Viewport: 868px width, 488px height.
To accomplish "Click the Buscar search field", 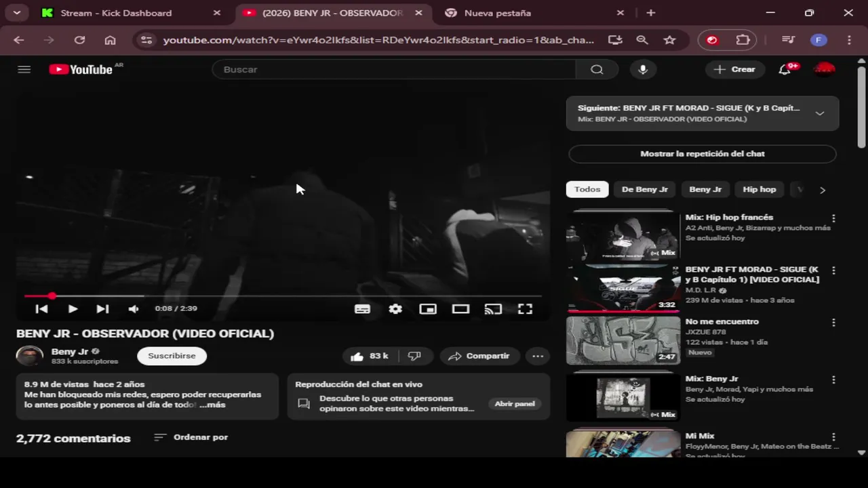I will 394,69.
